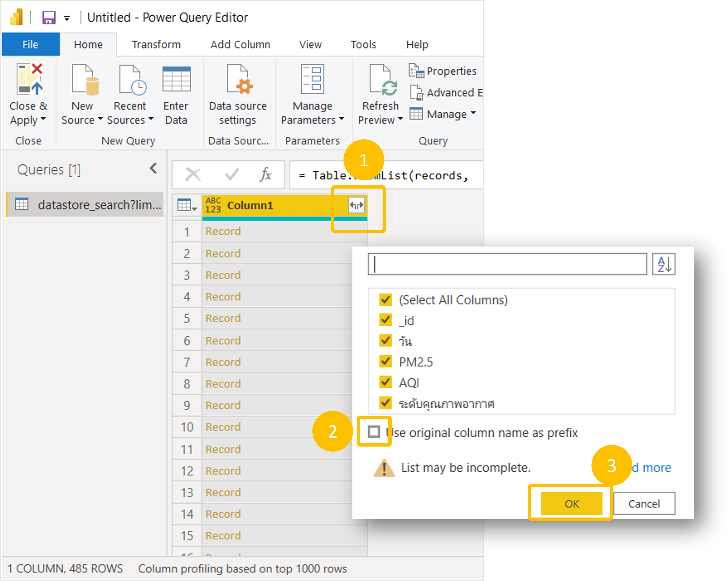Click the Enter Data table icon

click(176, 79)
